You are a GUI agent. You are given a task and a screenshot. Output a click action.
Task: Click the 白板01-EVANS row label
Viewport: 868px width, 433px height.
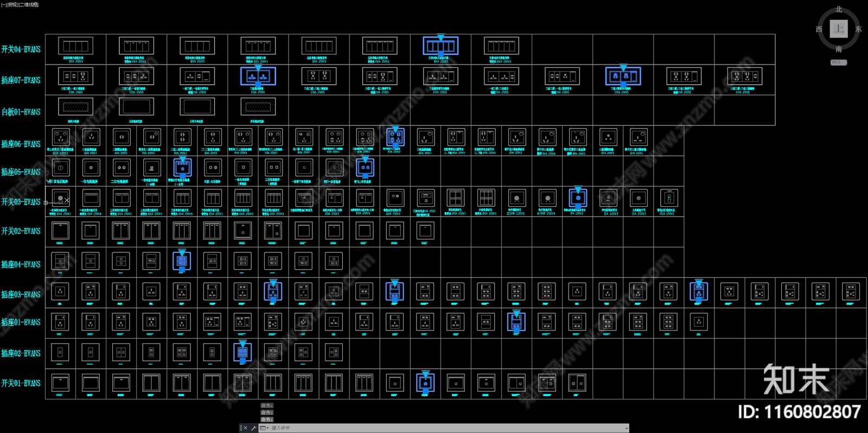click(21, 112)
